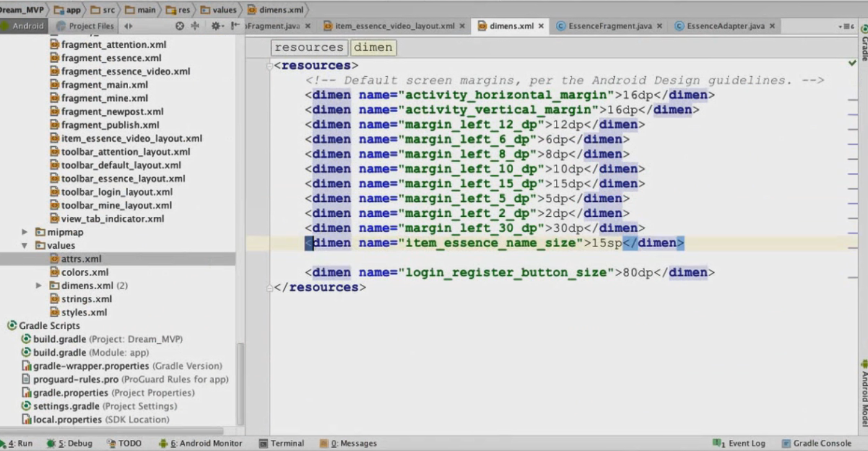Viewport: 868px width, 451px height.
Task: Collapse all nodes in the project tree
Action: pyautogui.click(x=195, y=26)
